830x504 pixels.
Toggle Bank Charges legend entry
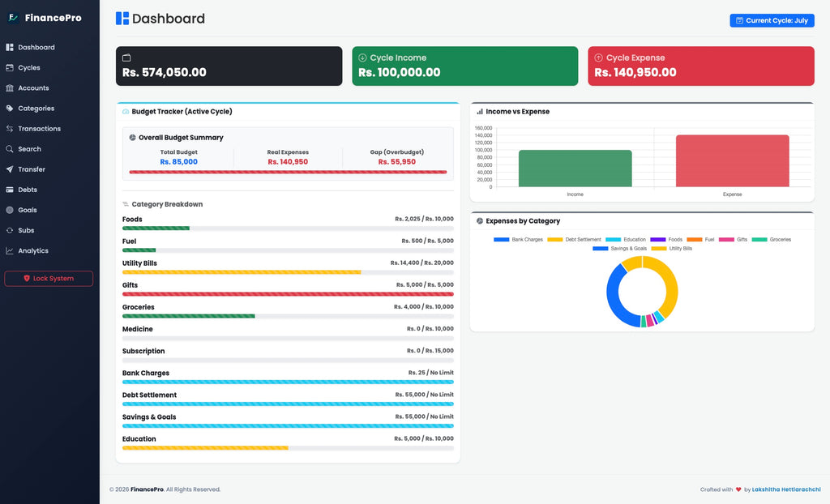(518, 240)
